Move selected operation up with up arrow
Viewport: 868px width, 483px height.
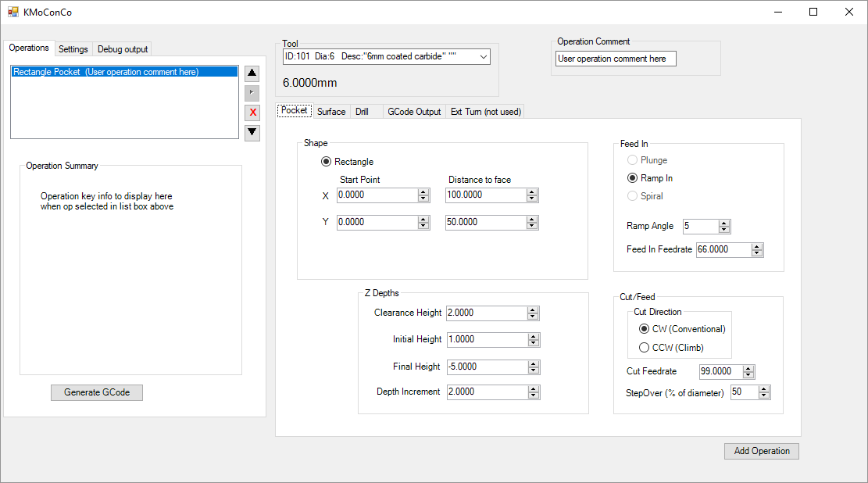coord(252,74)
